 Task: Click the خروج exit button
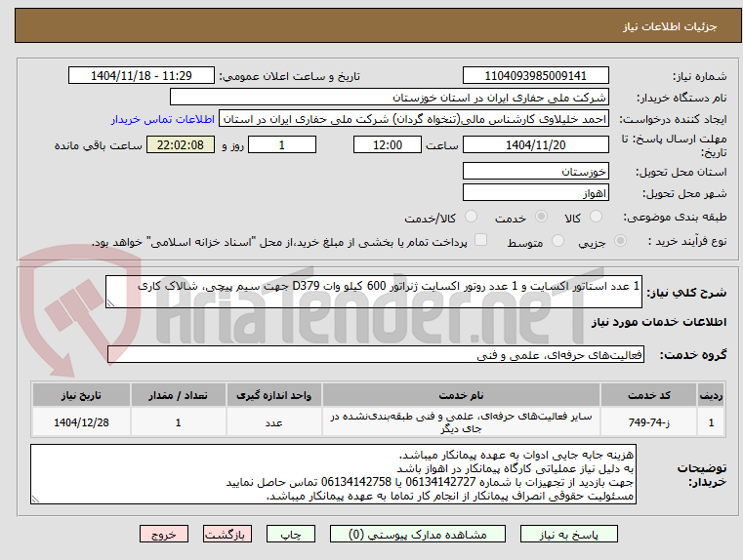coord(163,534)
